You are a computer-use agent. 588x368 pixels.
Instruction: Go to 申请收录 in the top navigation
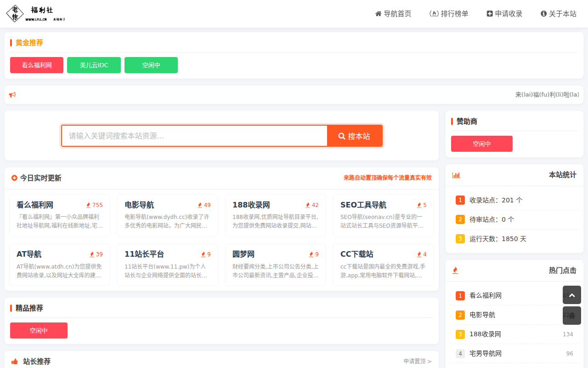tap(504, 14)
